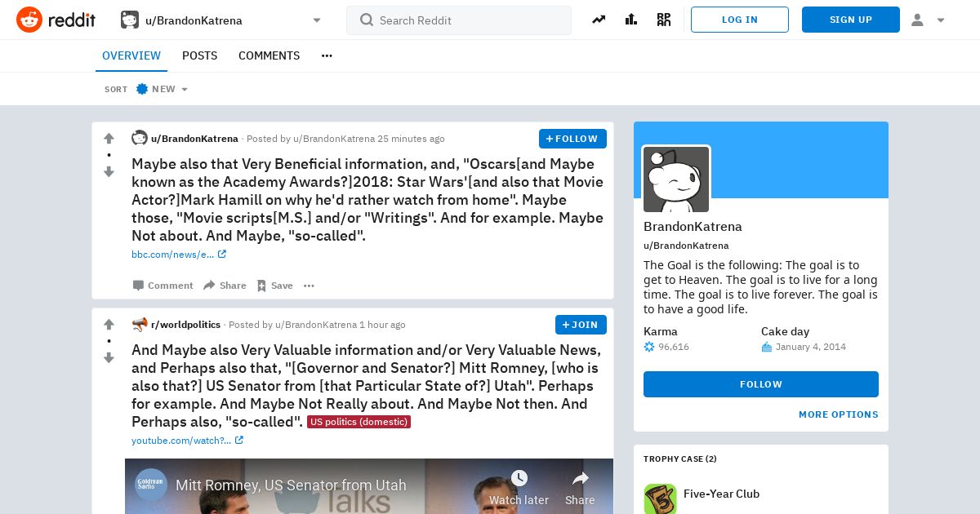
Task: Click the '25 minutes ago' timestamp
Action: [x=411, y=139]
